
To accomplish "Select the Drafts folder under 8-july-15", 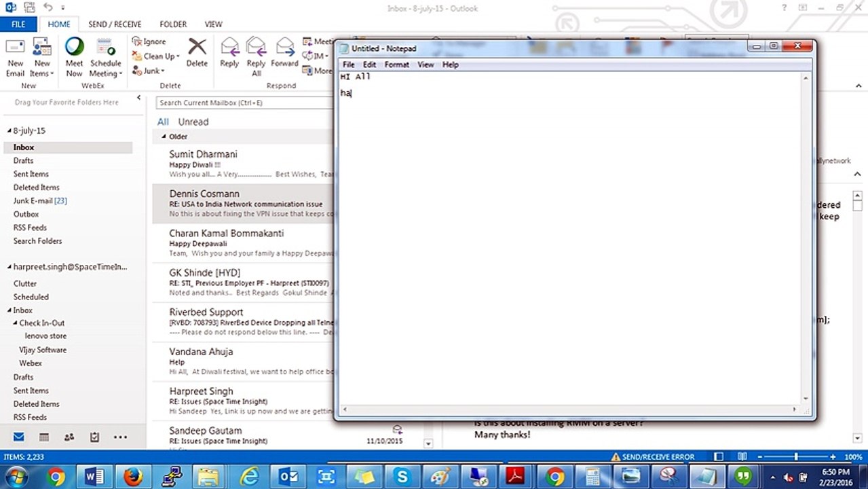I will (23, 160).
